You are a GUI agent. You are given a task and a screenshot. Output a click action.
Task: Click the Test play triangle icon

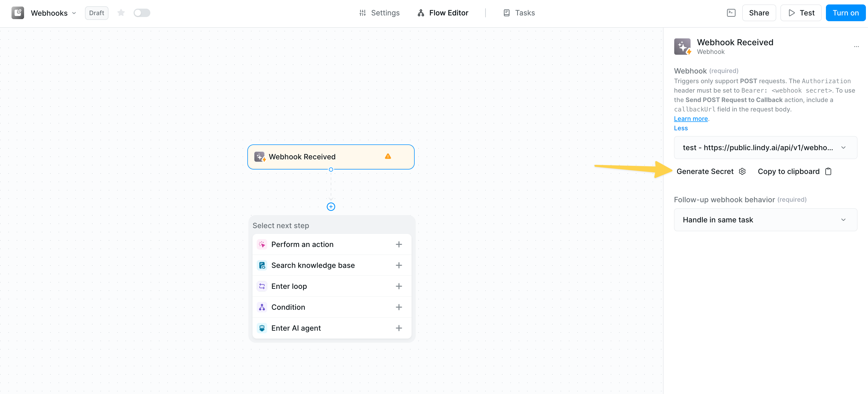(x=791, y=13)
